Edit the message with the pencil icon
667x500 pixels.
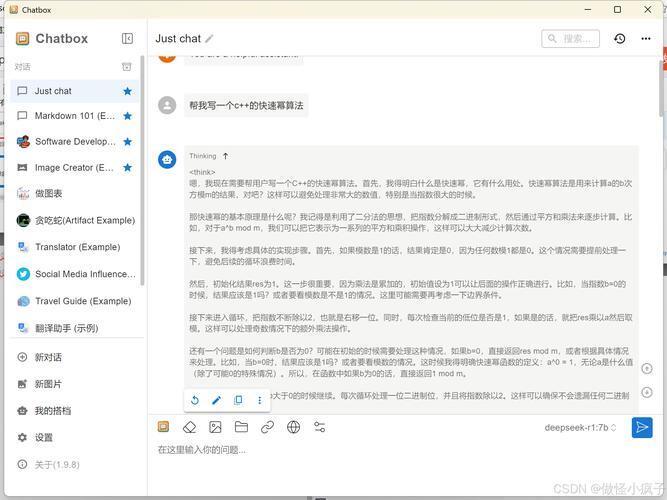point(217,400)
